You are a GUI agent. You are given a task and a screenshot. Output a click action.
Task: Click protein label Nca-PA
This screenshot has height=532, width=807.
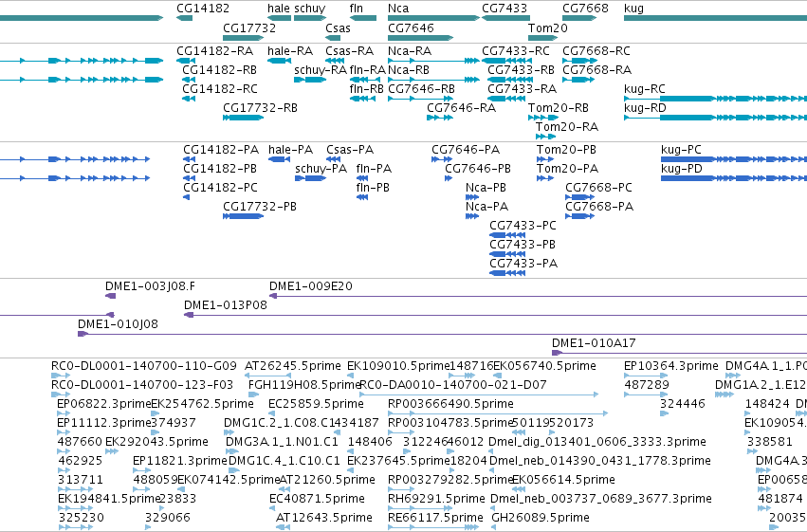(x=486, y=207)
